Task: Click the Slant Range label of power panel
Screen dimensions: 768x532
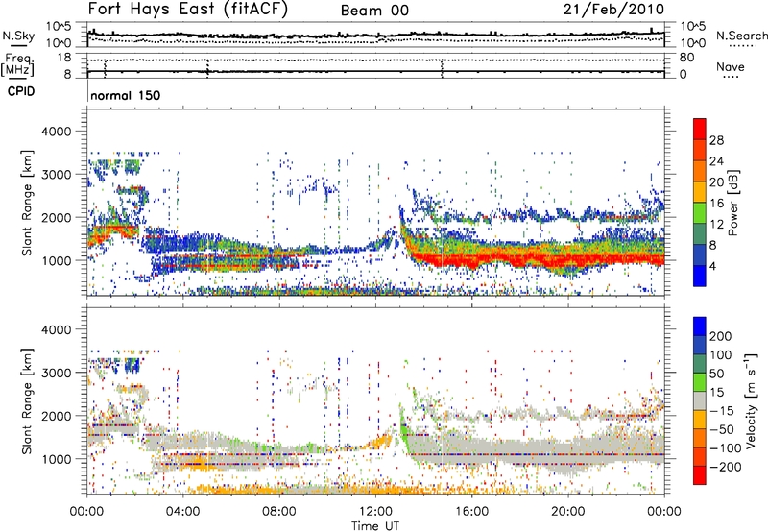Action: click(27, 203)
